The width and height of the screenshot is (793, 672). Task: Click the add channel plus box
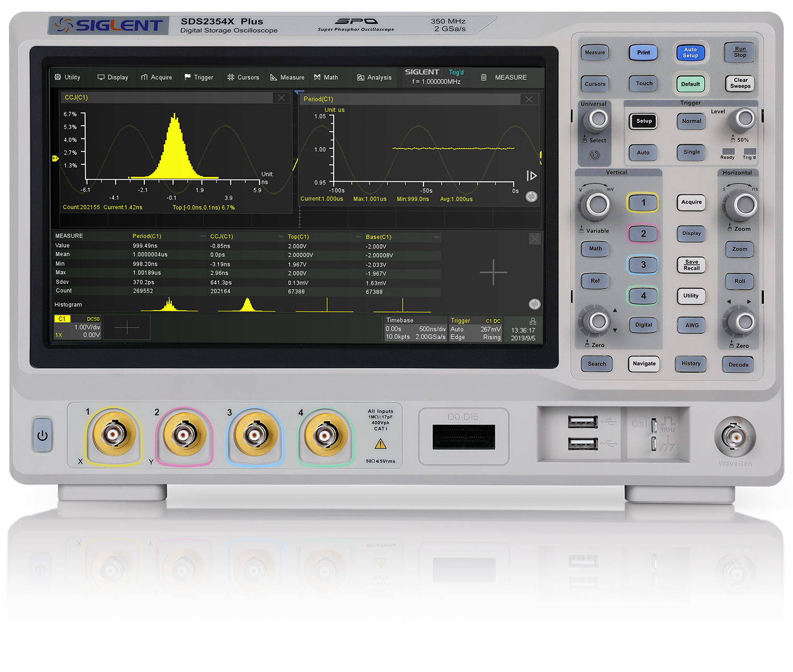(x=127, y=328)
